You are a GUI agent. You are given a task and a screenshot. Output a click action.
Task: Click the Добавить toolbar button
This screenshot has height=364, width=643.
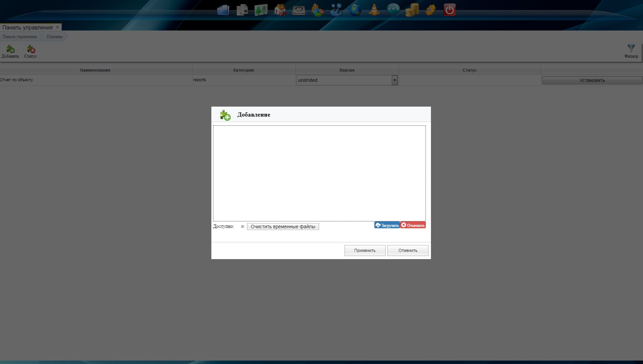click(x=10, y=51)
